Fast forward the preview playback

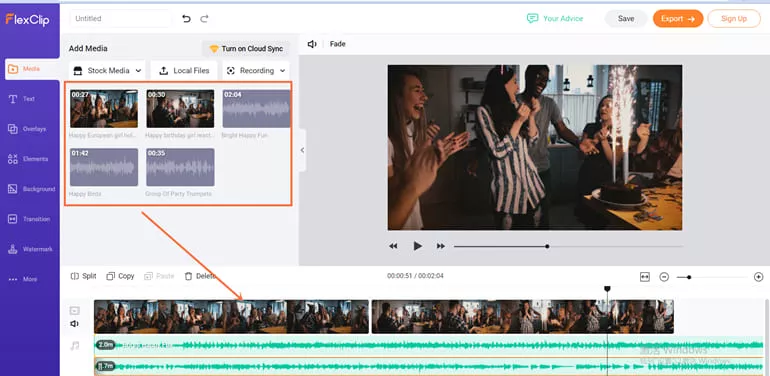441,246
